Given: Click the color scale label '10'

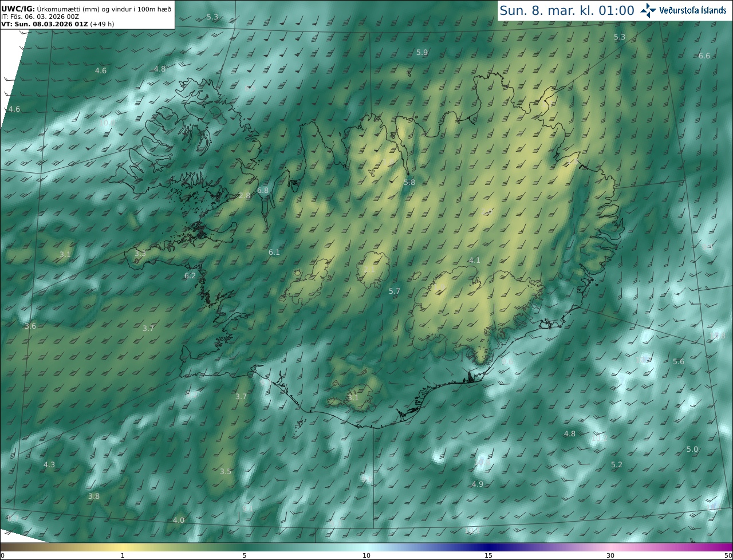Looking at the screenshot, I should pos(366,556).
